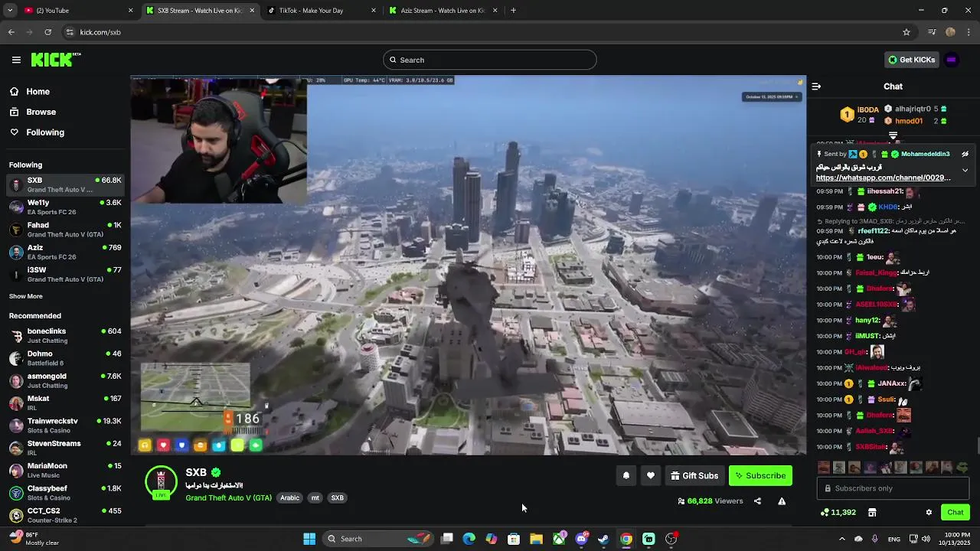The height and width of the screenshot is (551, 980).
Task: Open the hamburger sidebar menu
Action: click(x=16, y=60)
